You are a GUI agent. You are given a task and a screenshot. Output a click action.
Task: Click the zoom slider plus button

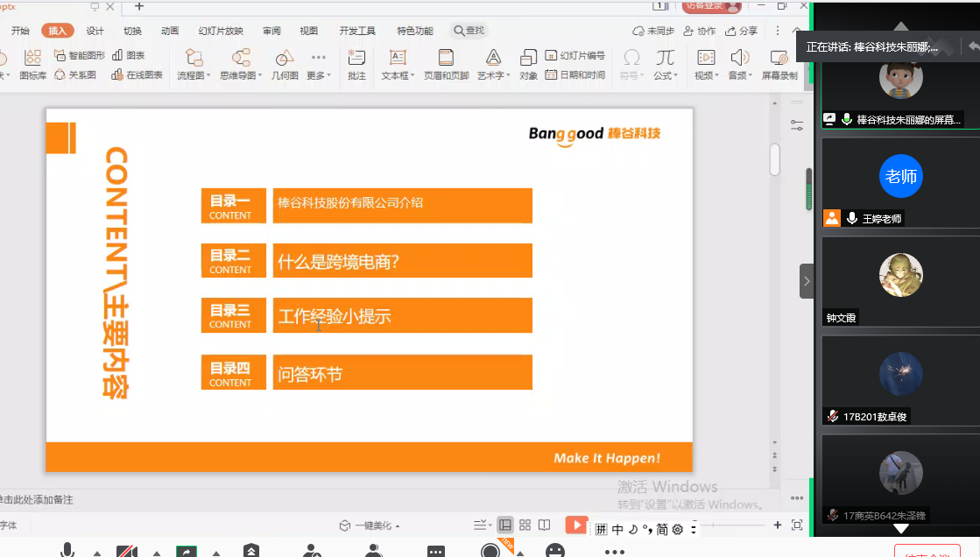[777, 525]
